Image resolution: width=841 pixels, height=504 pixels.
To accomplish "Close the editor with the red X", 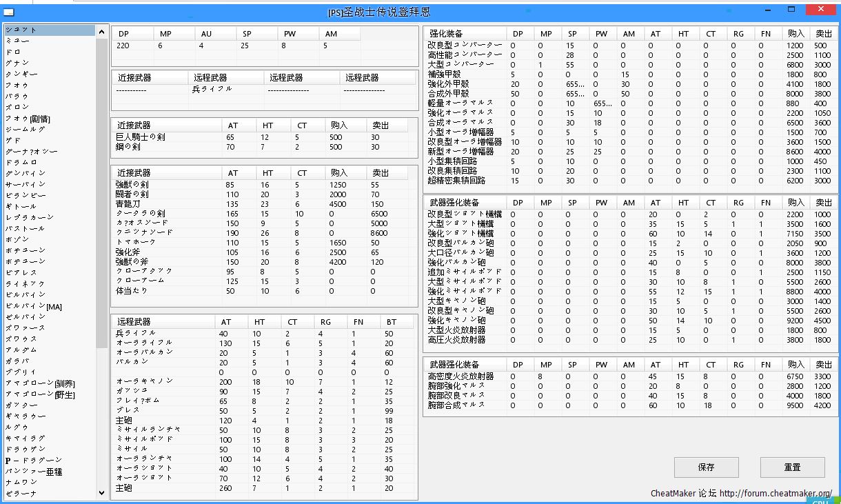I will click(x=821, y=10).
